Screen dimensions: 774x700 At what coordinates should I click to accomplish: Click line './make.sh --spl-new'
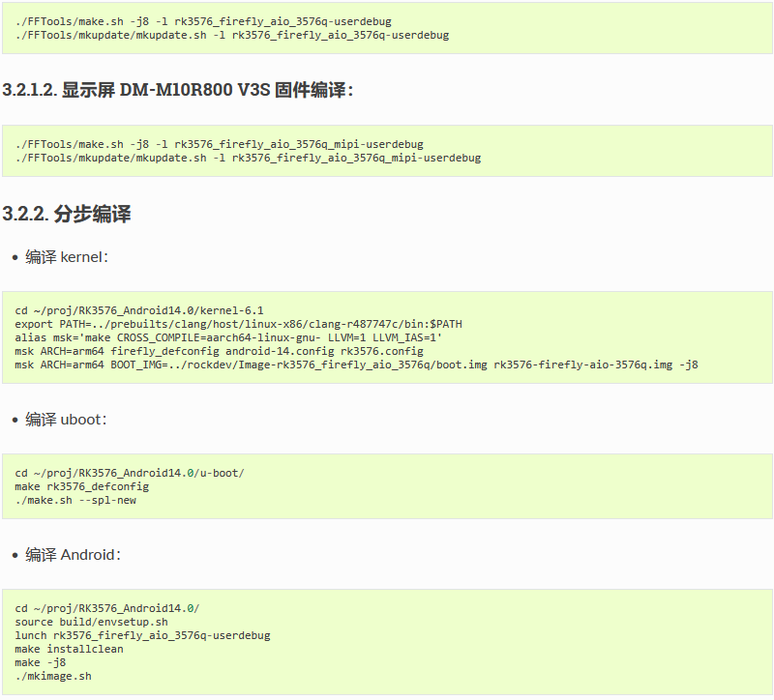[75, 500]
